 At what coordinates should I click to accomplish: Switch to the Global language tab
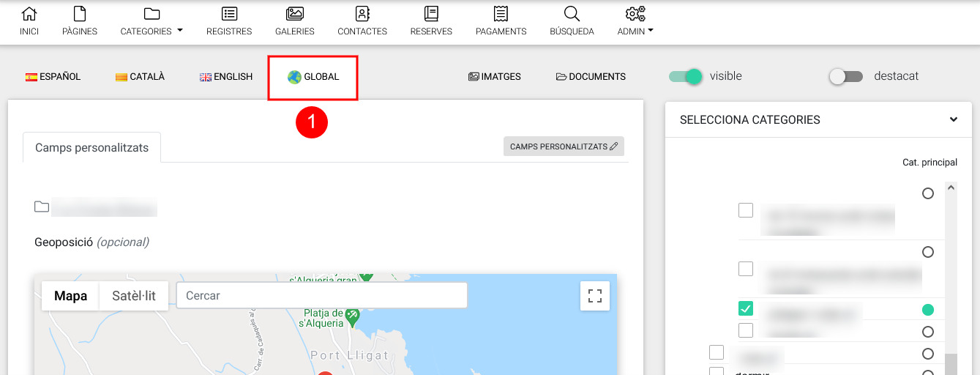pyautogui.click(x=313, y=77)
